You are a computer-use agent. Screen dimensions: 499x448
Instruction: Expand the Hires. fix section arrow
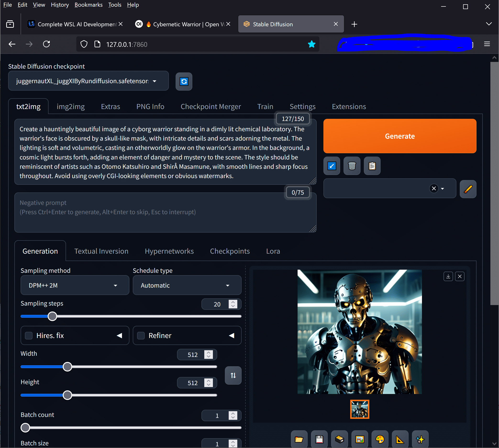coord(119,335)
